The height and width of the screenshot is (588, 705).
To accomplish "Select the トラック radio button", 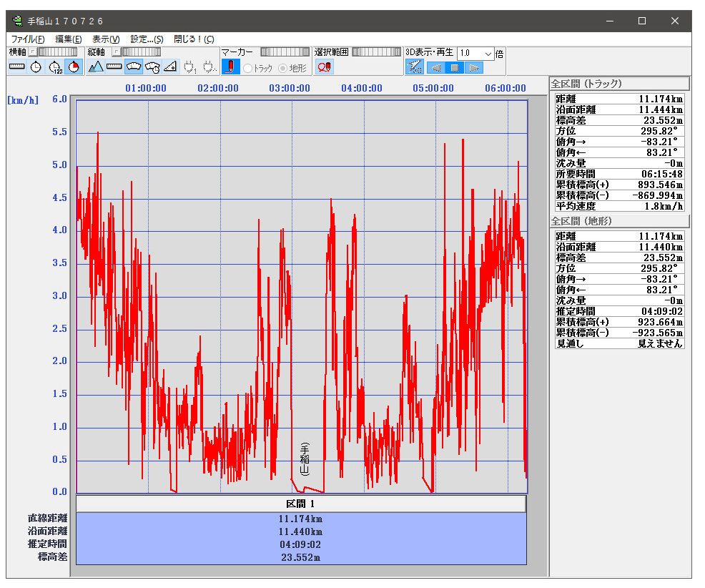I will pos(248,69).
